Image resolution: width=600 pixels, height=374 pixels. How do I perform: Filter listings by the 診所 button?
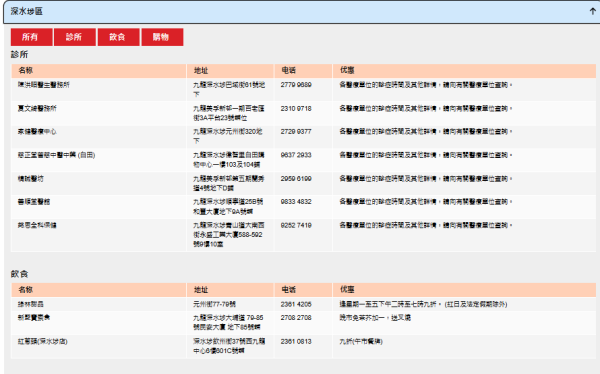click(x=75, y=37)
